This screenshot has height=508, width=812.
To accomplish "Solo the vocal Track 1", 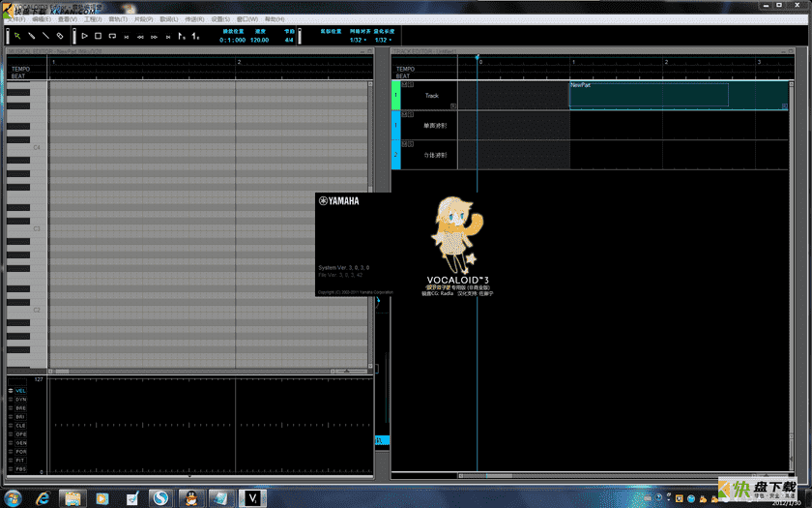I will click(410, 84).
